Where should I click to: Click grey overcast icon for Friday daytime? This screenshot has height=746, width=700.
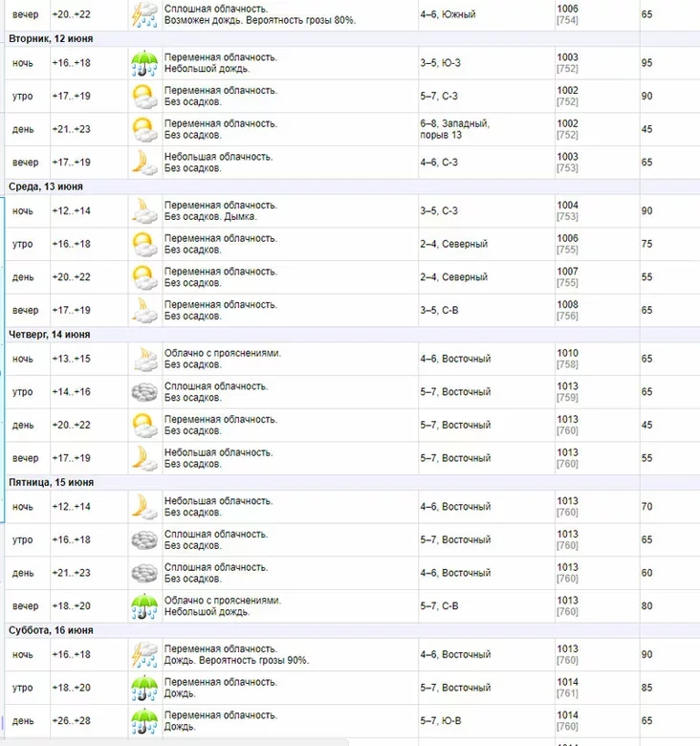[144, 573]
